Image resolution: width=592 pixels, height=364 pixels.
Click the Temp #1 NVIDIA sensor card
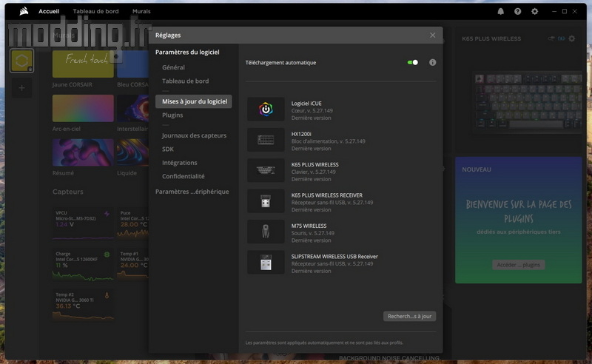pos(133,264)
